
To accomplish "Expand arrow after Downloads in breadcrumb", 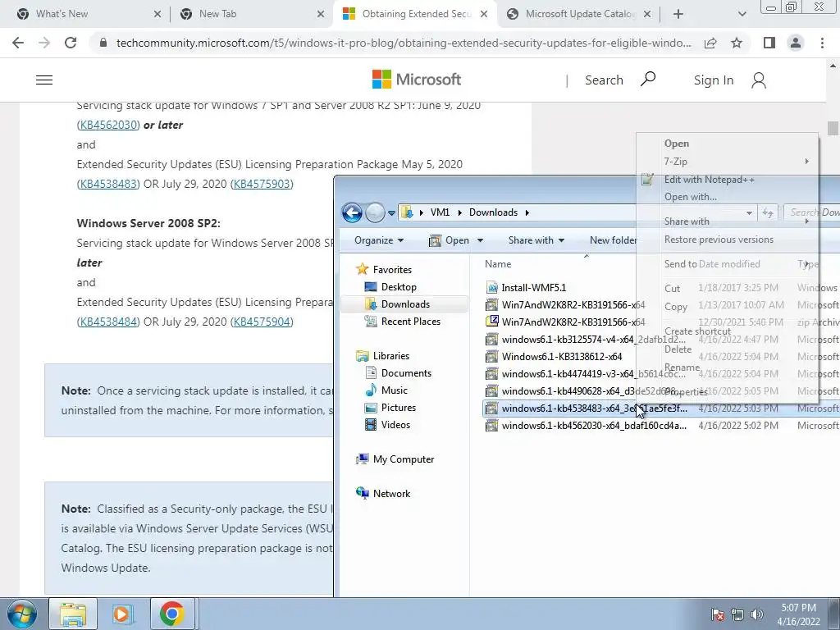I will tap(527, 212).
